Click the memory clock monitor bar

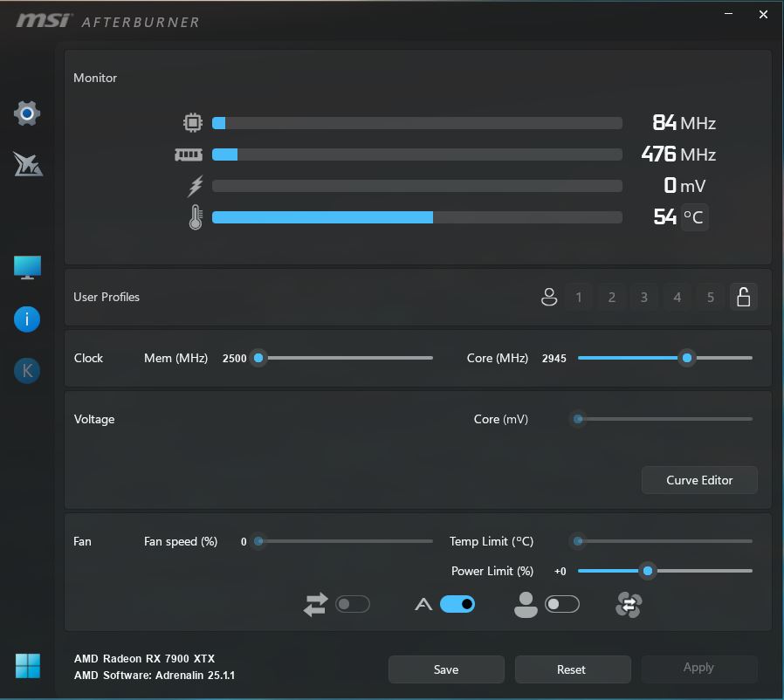tap(417, 154)
